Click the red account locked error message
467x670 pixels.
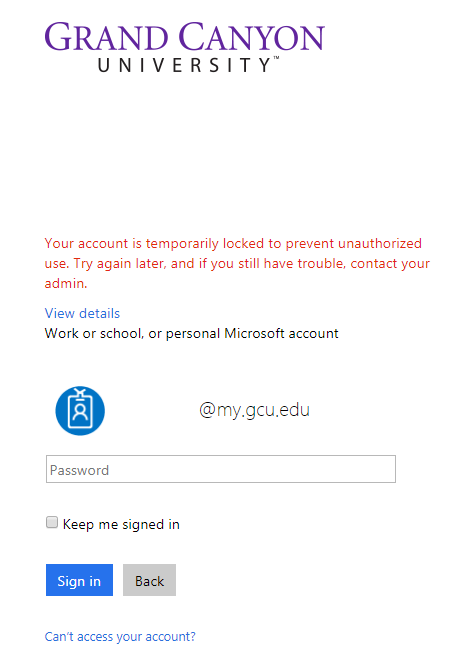pos(237,263)
